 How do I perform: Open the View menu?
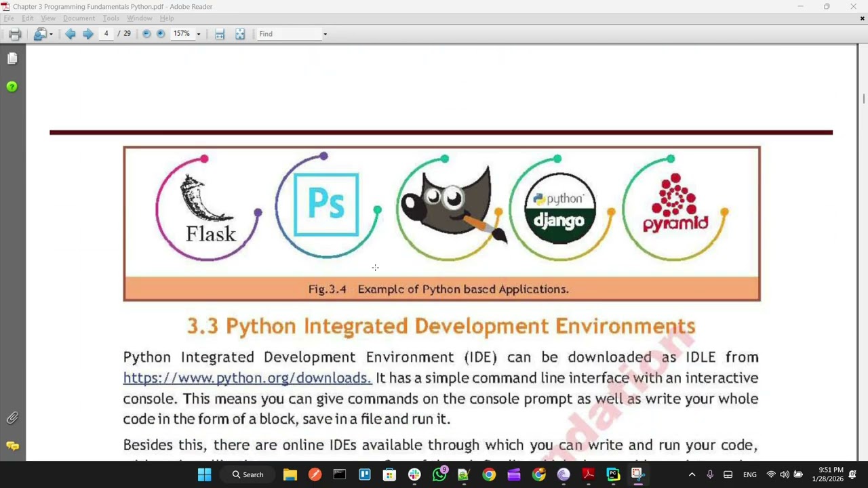point(48,18)
